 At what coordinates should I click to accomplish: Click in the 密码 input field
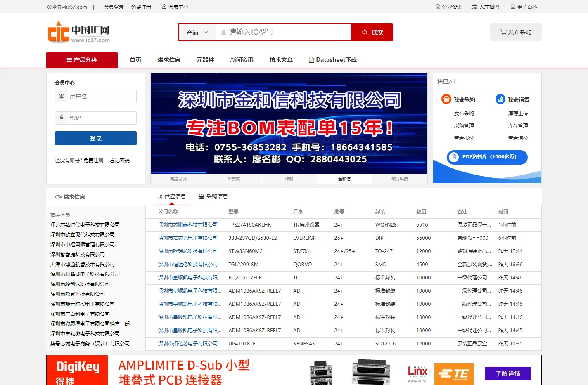point(96,118)
